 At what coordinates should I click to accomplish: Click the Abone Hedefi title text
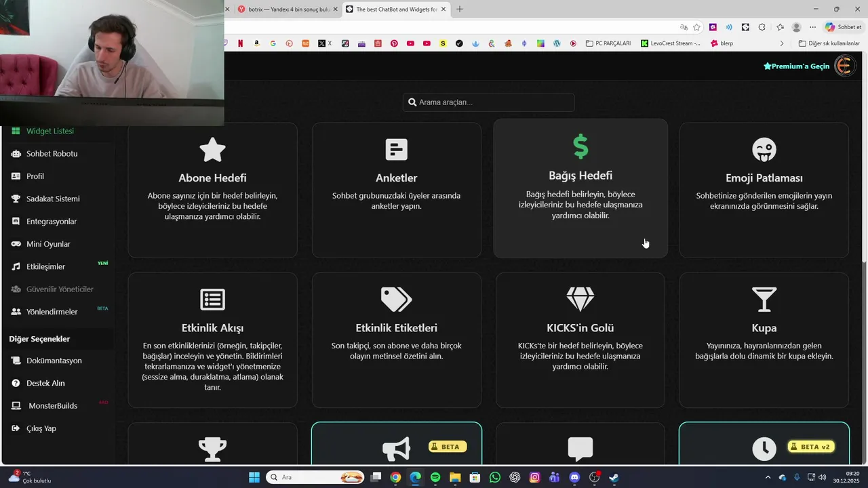pyautogui.click(x=212, y=178)
